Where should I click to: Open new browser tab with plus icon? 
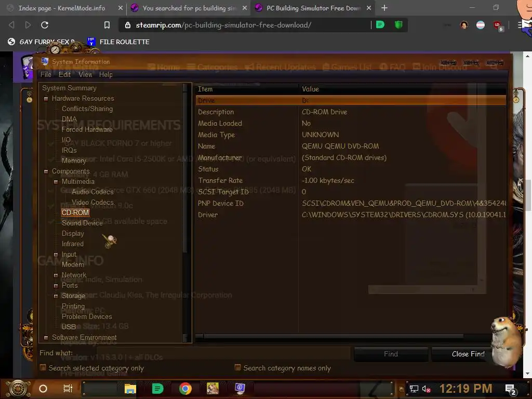(384, 8)
